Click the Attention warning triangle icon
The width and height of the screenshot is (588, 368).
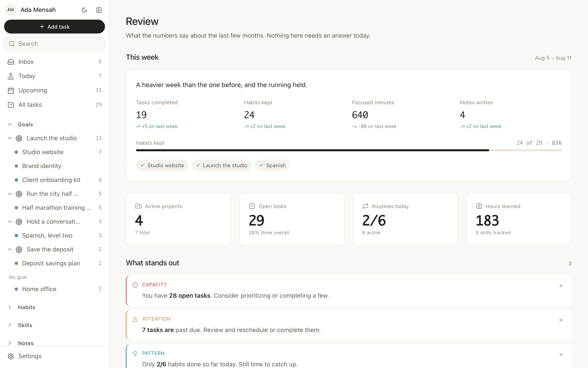(x=135, y=319)
